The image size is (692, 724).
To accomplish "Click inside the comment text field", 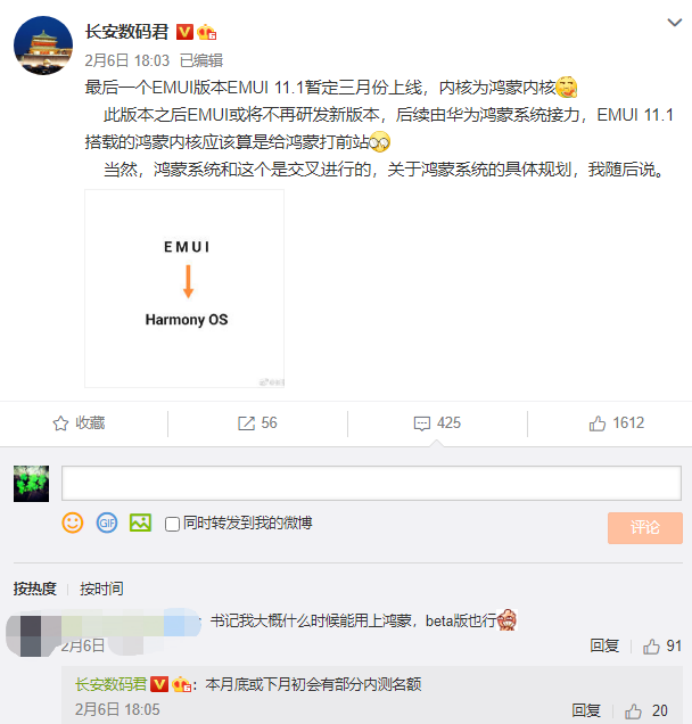I will [x=372, y=483].
